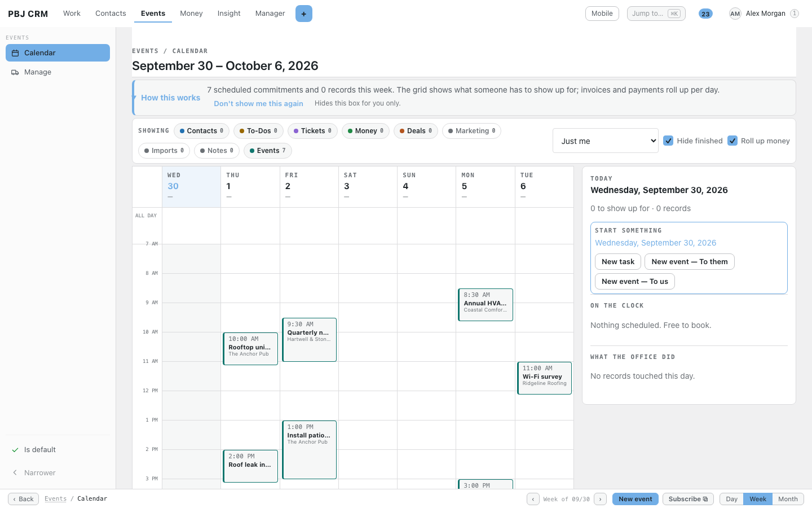
Task: Click the New task button
Action: point(618,262)
